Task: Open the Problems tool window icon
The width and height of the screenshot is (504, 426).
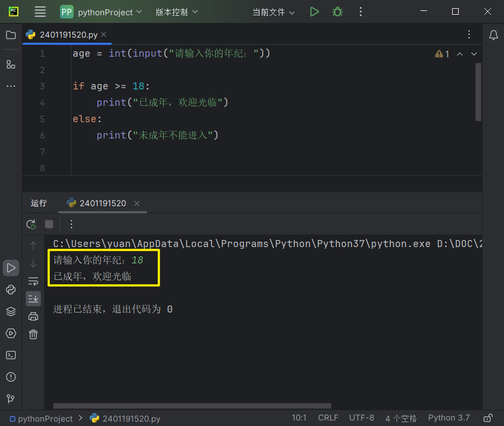Action: (11, 377)
